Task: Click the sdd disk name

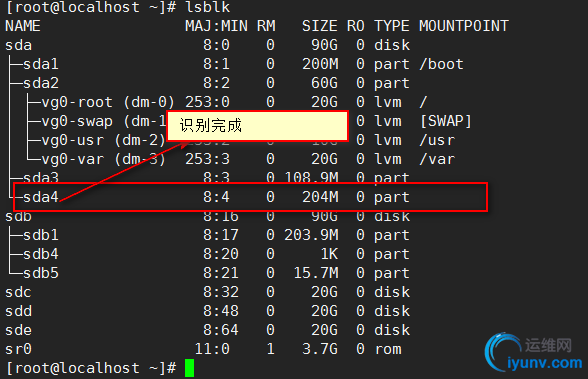Action: (18, 311)
